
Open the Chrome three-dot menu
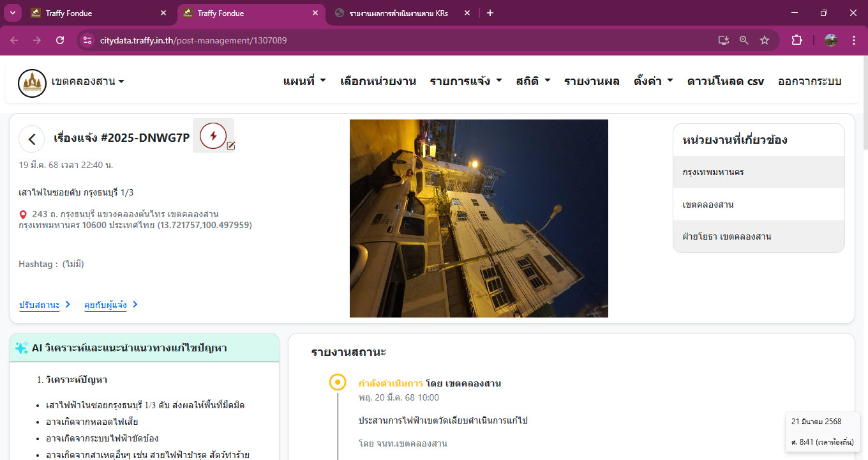point(854,40)
